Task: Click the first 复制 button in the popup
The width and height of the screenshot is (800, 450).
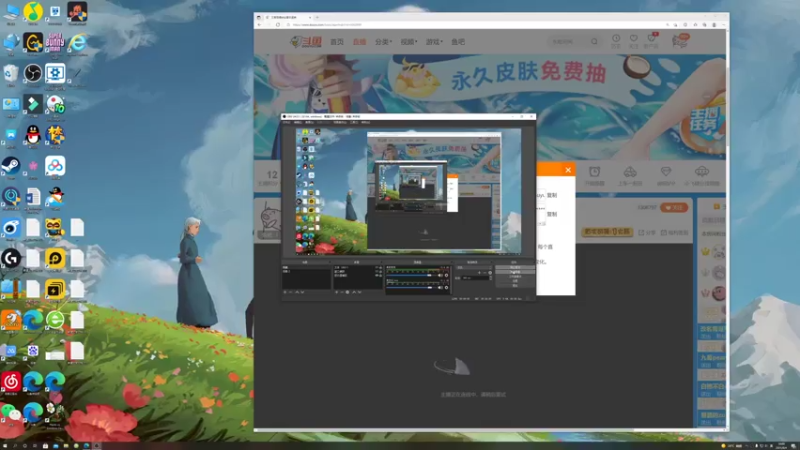Action: point(552,195)
